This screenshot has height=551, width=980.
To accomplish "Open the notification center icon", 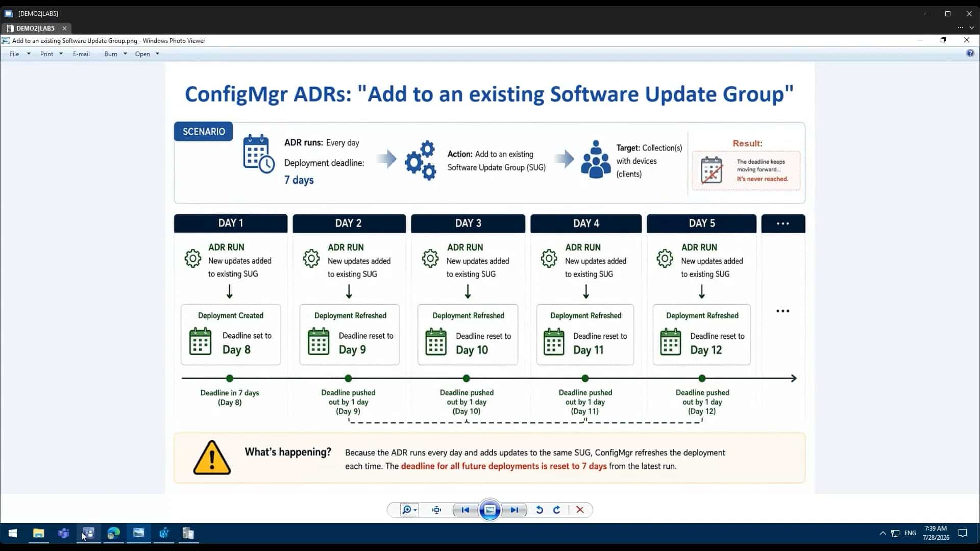I will [963, 533].
